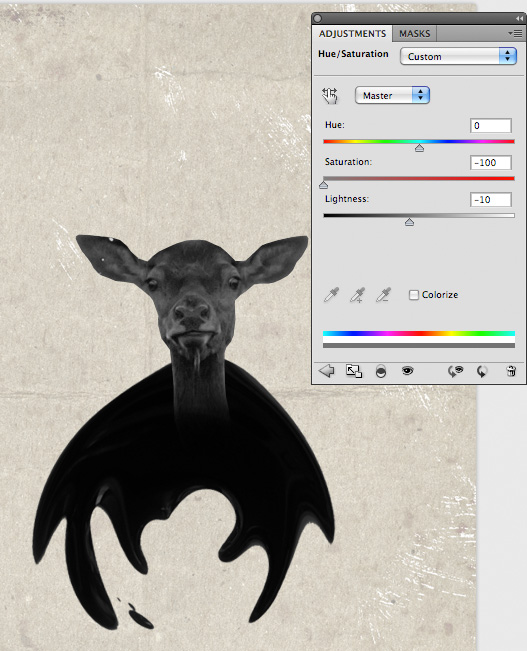Pick the eyedropper tool
The width and height of the screenshot is (527, 651).
point(331,295)
